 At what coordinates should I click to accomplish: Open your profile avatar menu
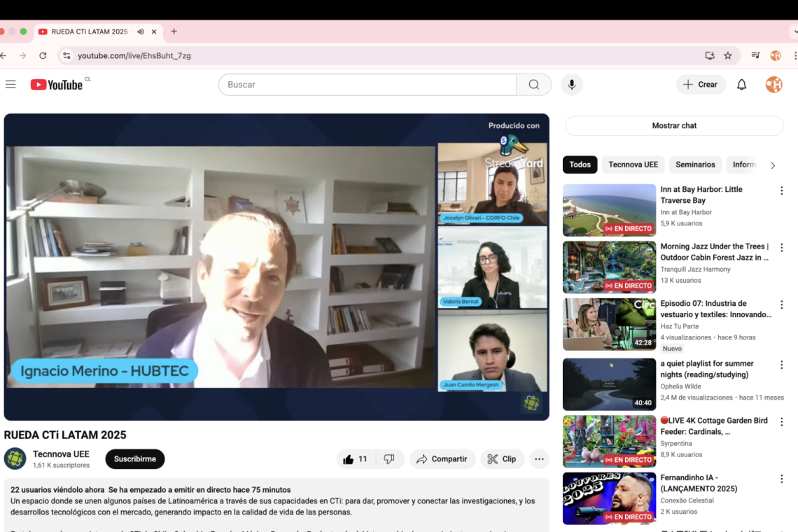tap(773, 84)
